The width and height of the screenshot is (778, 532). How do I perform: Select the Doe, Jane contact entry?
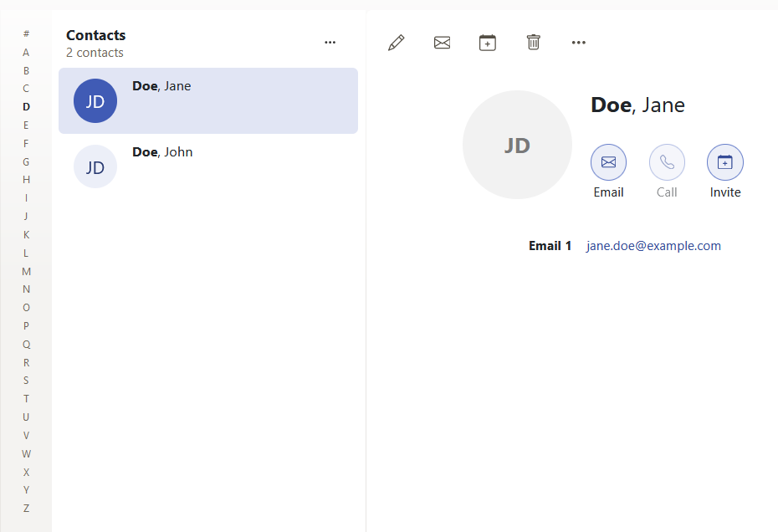click(x=208, y=100)
